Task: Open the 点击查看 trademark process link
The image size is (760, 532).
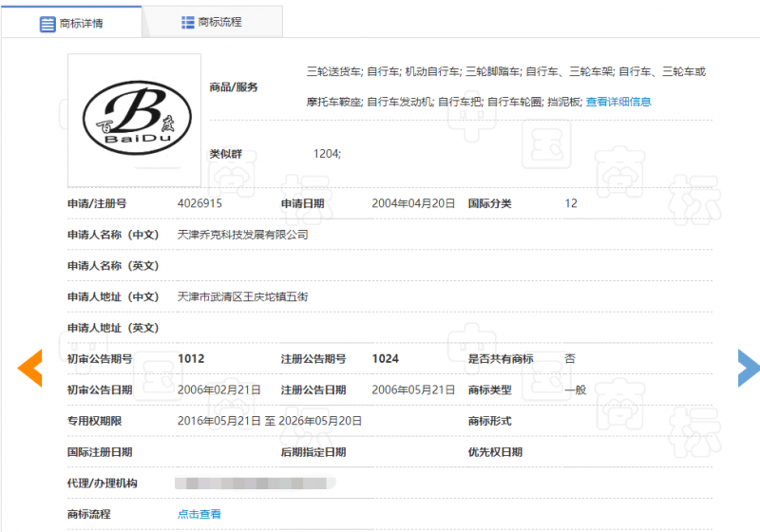Action: point(199,514)
